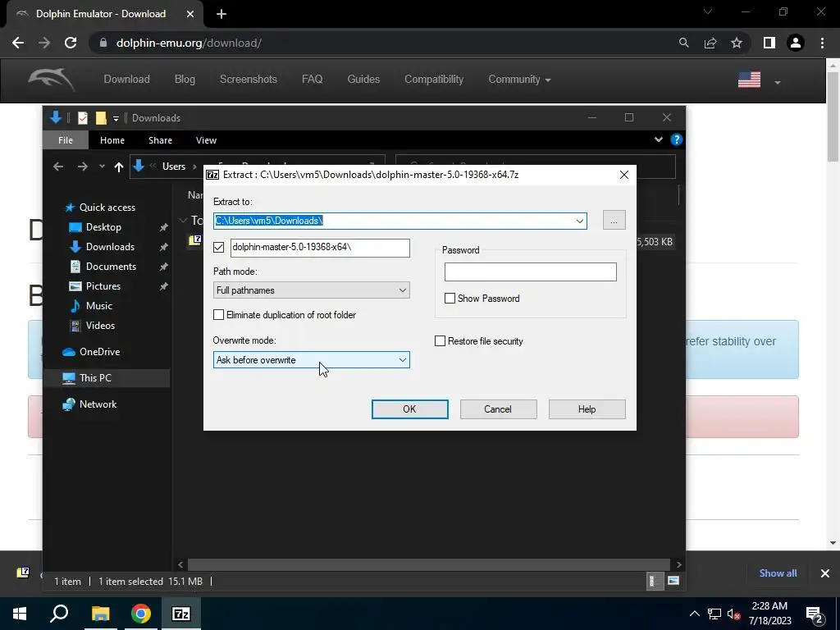
Task: Click the Password input field
Action: coord(531,272)
